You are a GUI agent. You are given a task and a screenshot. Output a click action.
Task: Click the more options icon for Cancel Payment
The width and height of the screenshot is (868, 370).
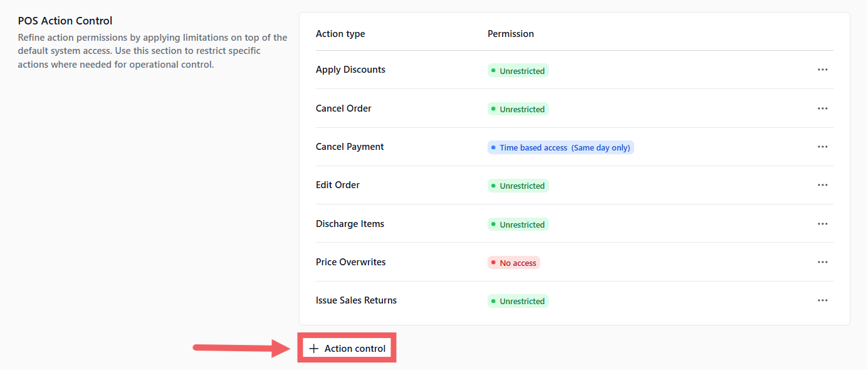[822, 147]
